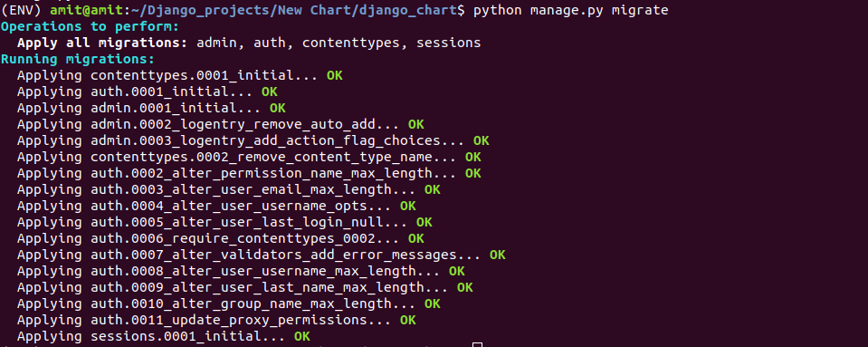Click the amit@amit prompt username text
Image resolution: width=868 pixels, height=347 pixels.
(x=86, y=10)
